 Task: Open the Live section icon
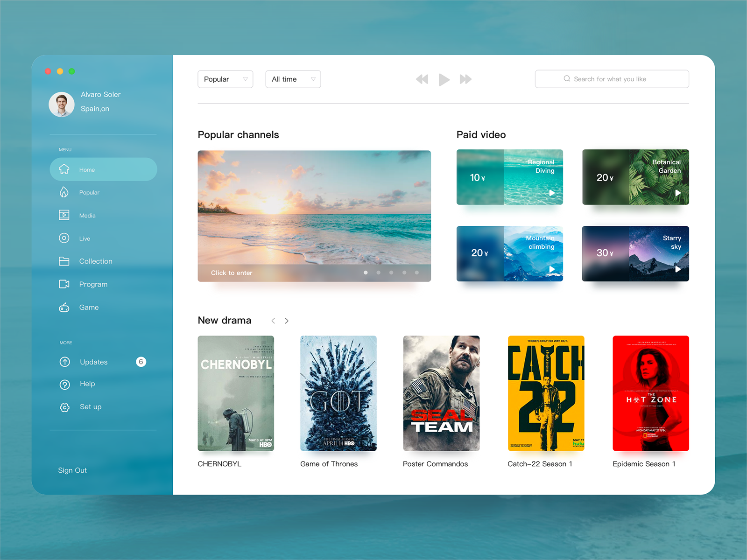point(64,238)
